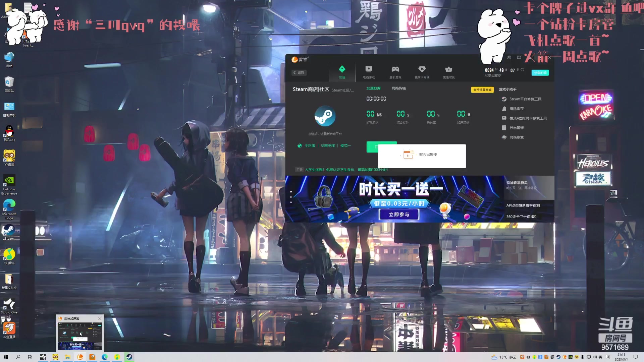Screen dimensions: 644x362
Task: Open the volume tray icon
Action: point(595,357)
